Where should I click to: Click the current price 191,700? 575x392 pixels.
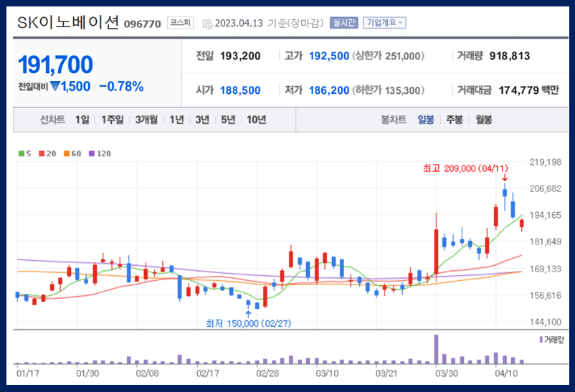click(55, 65)
